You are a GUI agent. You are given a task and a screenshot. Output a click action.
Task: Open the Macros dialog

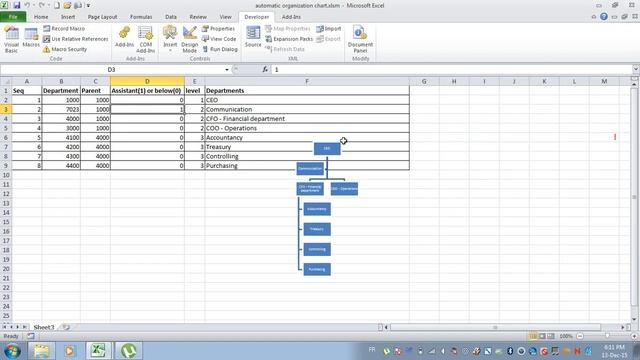31,38
